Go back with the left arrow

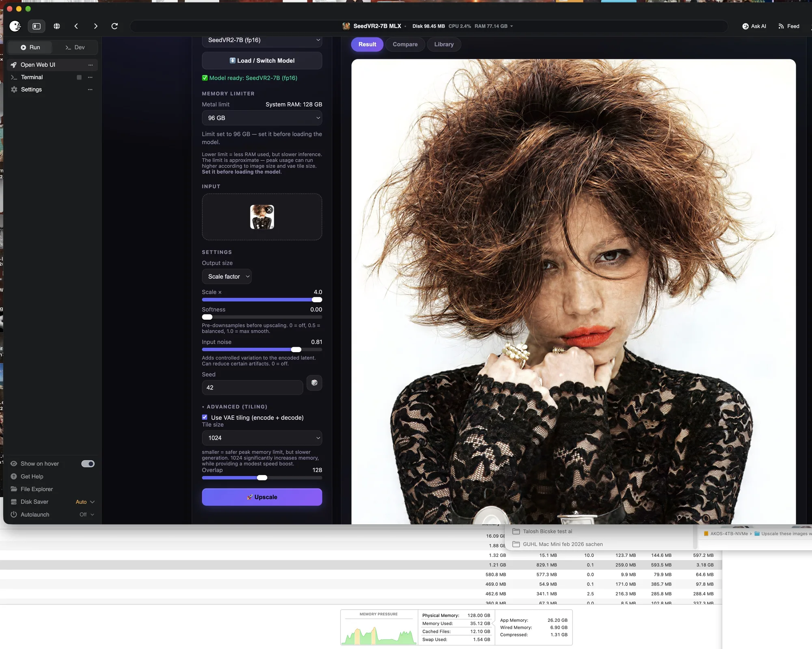[76, 26]
